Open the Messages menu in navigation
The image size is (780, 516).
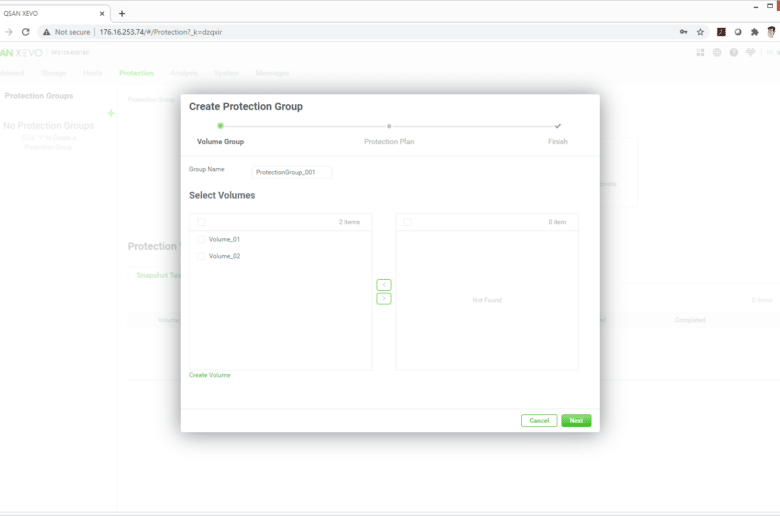(x=272, y=73)
